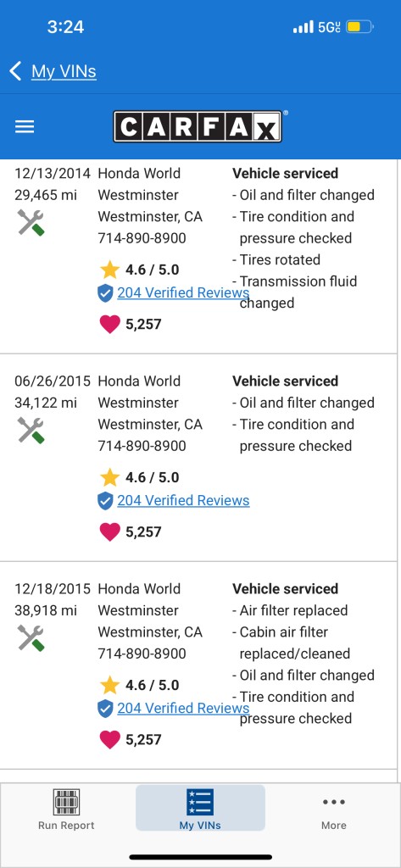The height and width of the screenshot is (868, 401).
Task: Open 204 Verified Reviews in the 12/13/2014 entry
Action: 183,292
